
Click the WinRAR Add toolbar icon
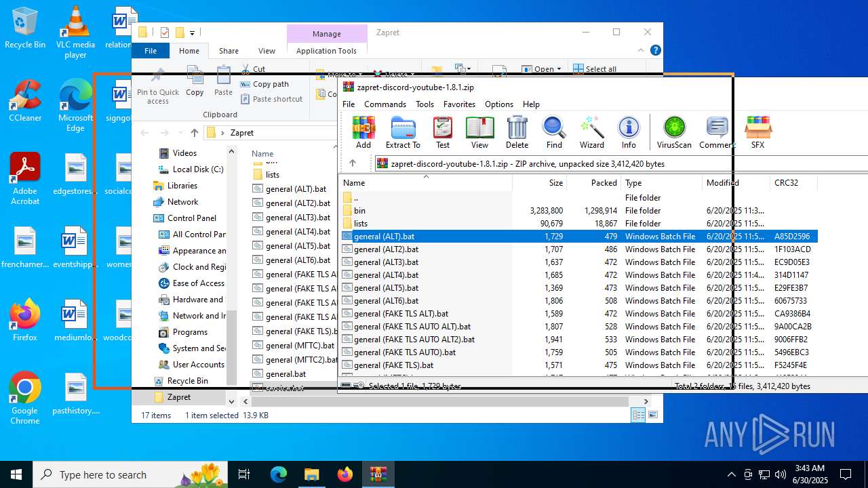[363, 132]
